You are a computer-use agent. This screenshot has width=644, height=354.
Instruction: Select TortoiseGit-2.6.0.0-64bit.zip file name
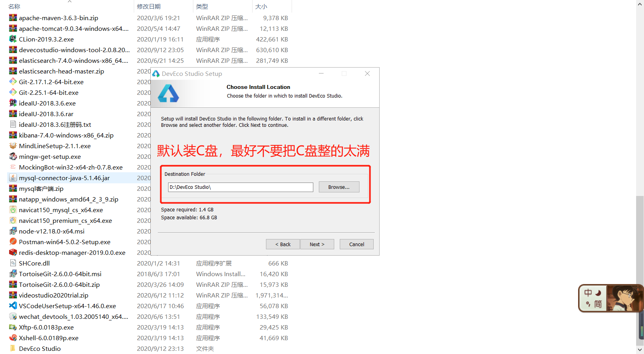pyautogui.click(x=59, y=284)
